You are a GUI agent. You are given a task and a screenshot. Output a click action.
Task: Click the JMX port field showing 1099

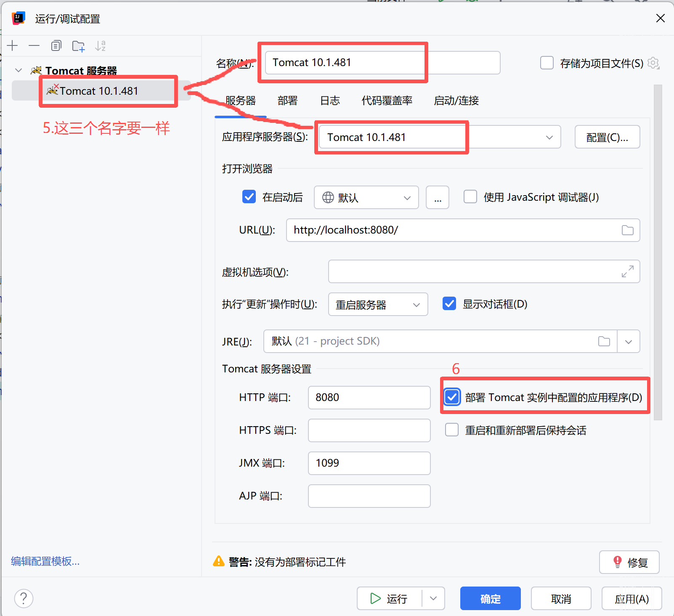click(369, 463)
